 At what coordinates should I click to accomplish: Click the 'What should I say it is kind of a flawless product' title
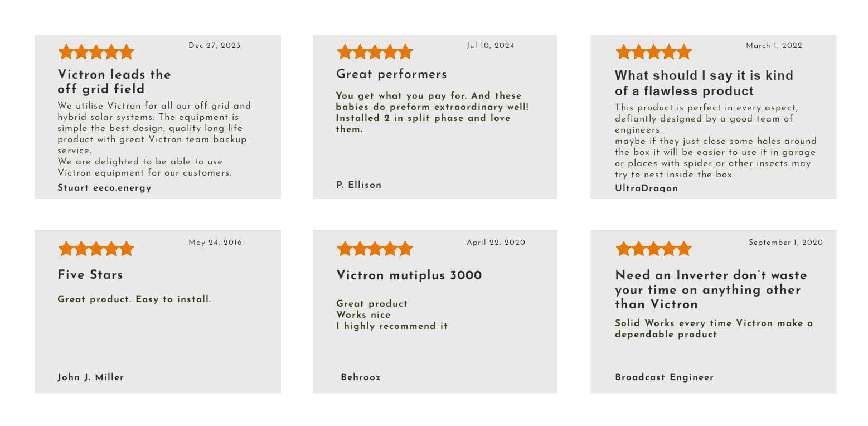[704, 83]
